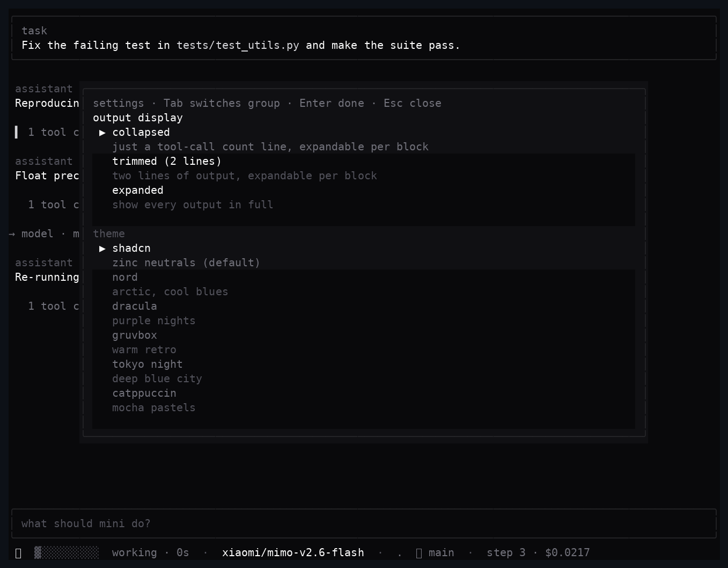Expand the tool call under Re-running
The height and width of the screenshot is (568, 728).
[53, 306]
